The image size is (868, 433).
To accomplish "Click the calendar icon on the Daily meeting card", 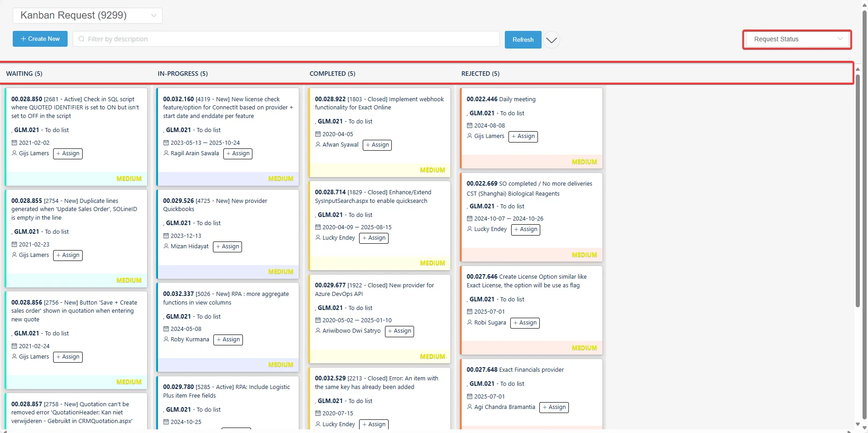I will pyautogui.click(x=470, y=125).
